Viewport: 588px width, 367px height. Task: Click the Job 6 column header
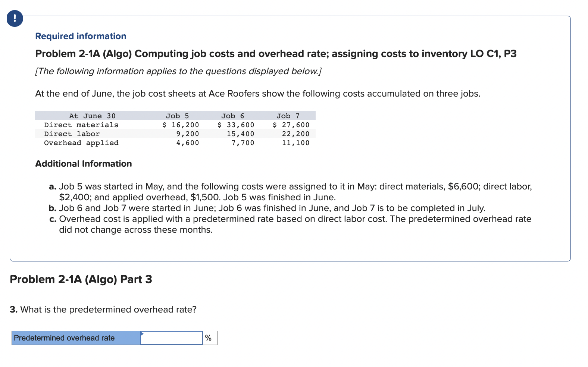pos(232,116)
